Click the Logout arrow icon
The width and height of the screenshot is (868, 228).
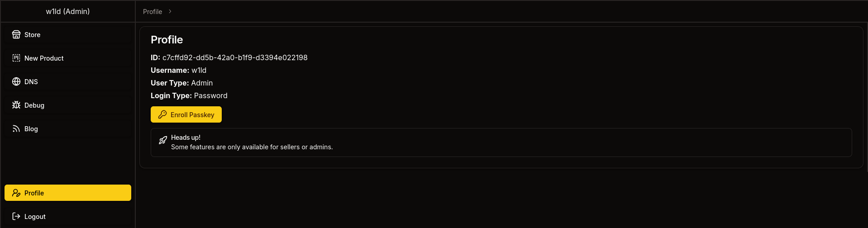click(16, 217)
